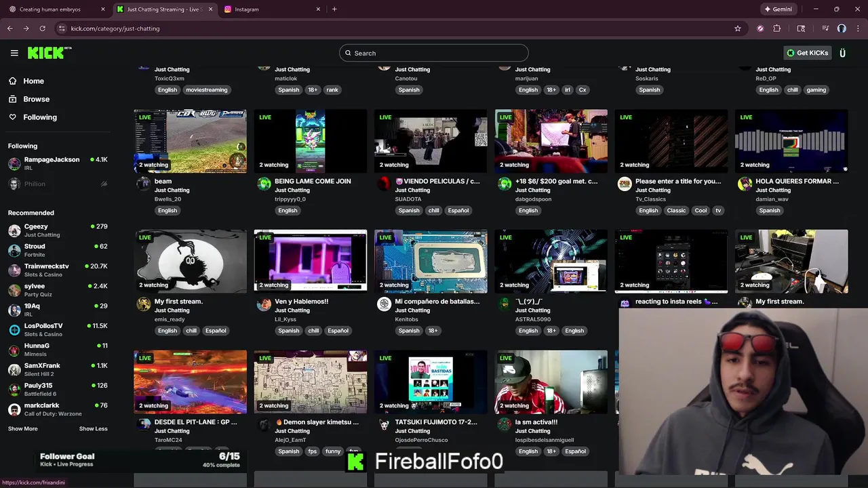Click ASTRAL5090 channel name
This screenshot has height=488, width=868.
pyautogui.click(x=533, y=319)
